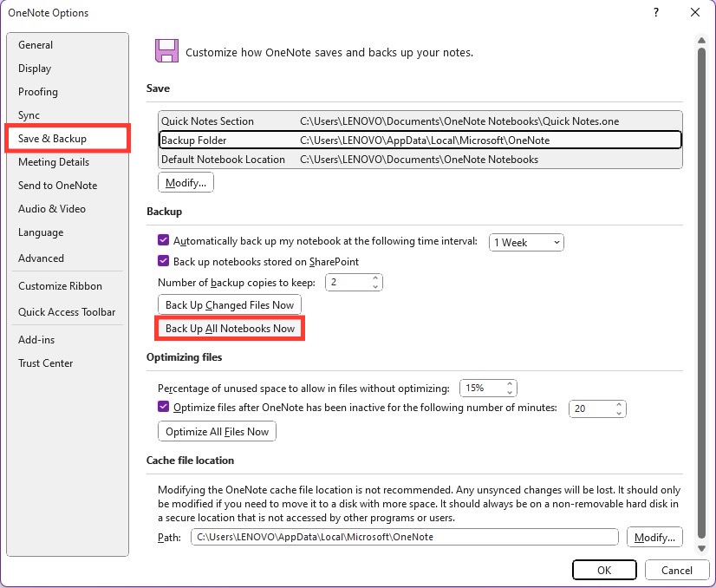Click the 20 minutes inactivity field
716x588 pixels.
pyautogui.click(x=591, y=408)
